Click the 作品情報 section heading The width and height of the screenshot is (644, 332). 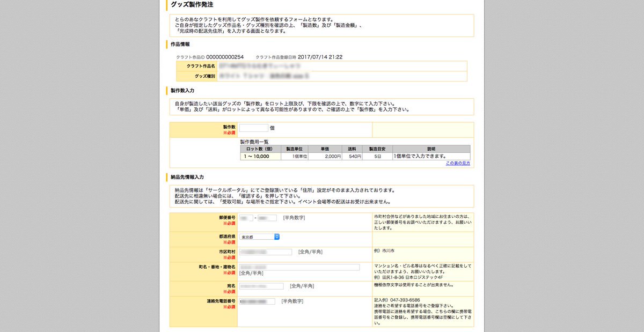pos(180,44)
